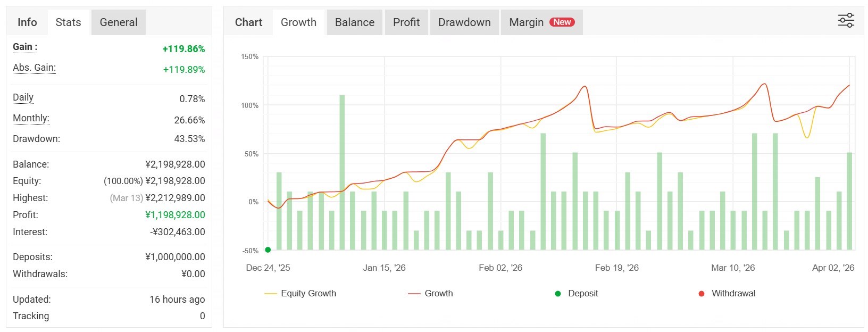Click the Gain label link
This screenshot has width=868, height=332.
pos(25,47)
